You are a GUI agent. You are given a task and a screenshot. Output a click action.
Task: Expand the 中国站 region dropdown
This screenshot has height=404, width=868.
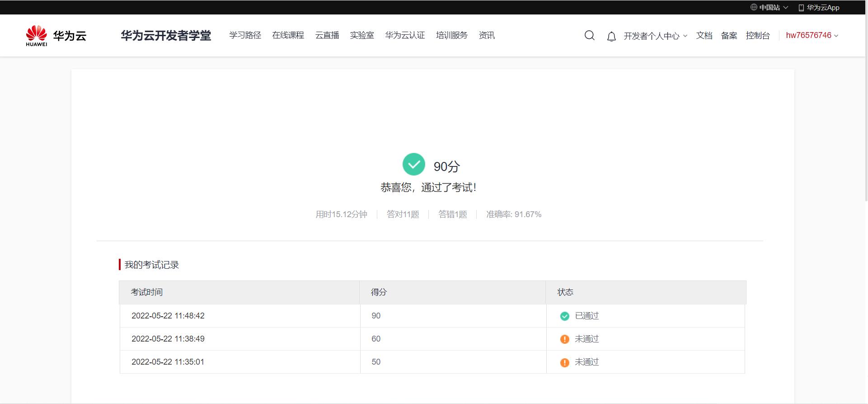point(770,7)
